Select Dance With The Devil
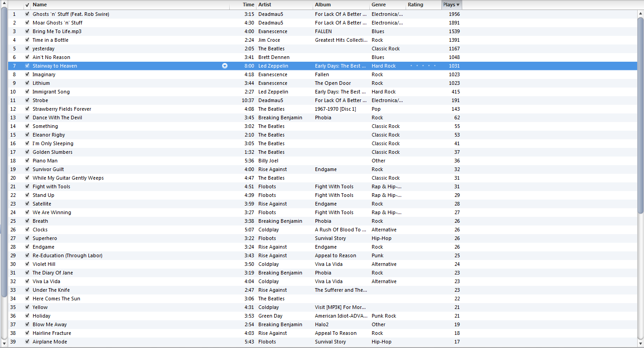The width and height of the screenshot is (644, 348). click(x=57, y=118)
